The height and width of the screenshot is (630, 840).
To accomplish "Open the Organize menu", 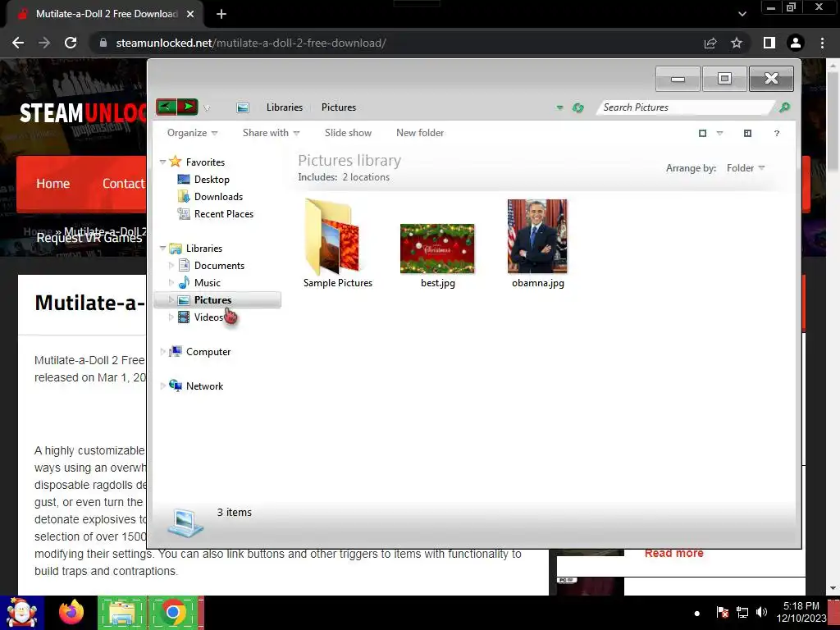I will 192,133.
